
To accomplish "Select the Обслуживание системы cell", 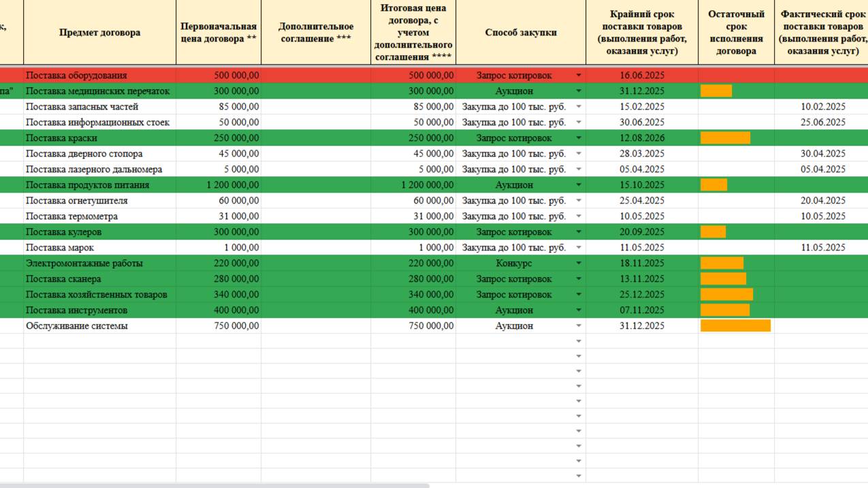I will tap(100, 326).
